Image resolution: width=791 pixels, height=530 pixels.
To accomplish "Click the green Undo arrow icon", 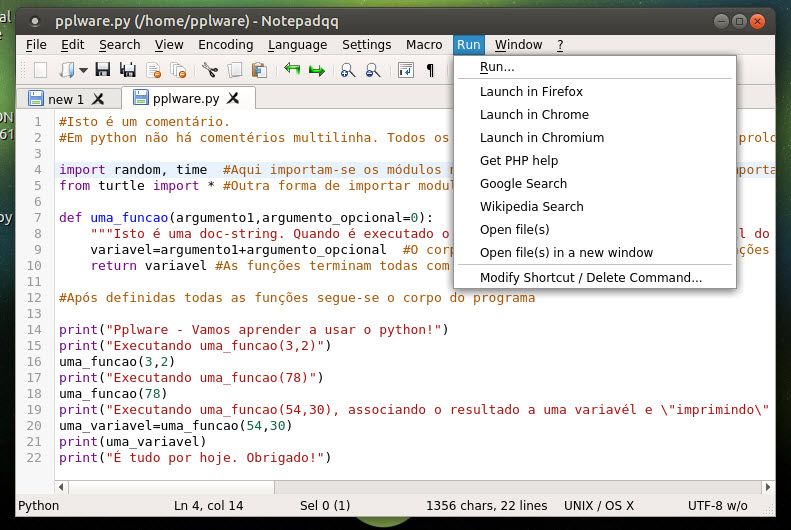I will click(292, 70).
